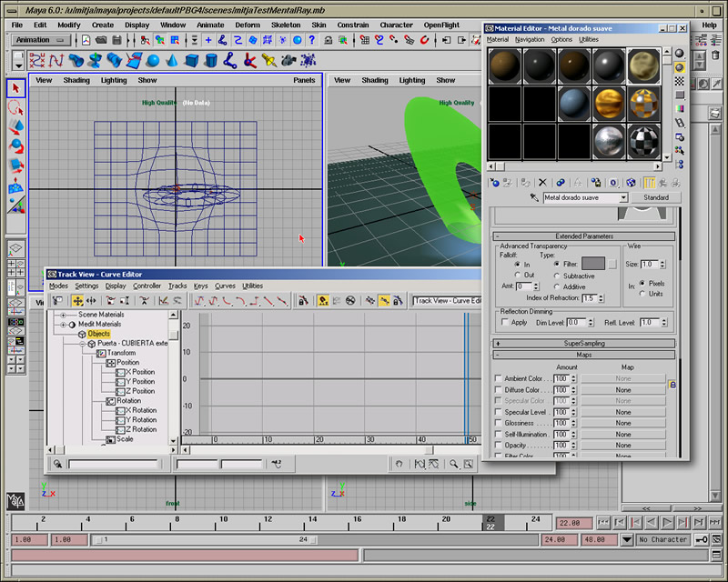Select Units for wire size
This screenshot has width=728, height=582.
642,294
